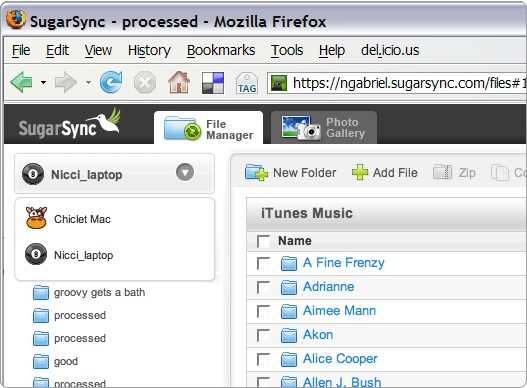527x388 pixels.
Task: Select the good folder in sidebar
Action: click(x=66, y=362)
